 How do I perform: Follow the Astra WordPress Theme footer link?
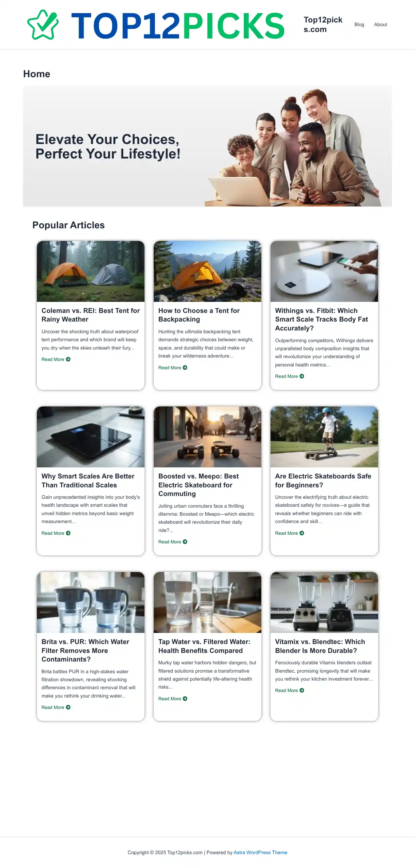[x=260, y=852]
